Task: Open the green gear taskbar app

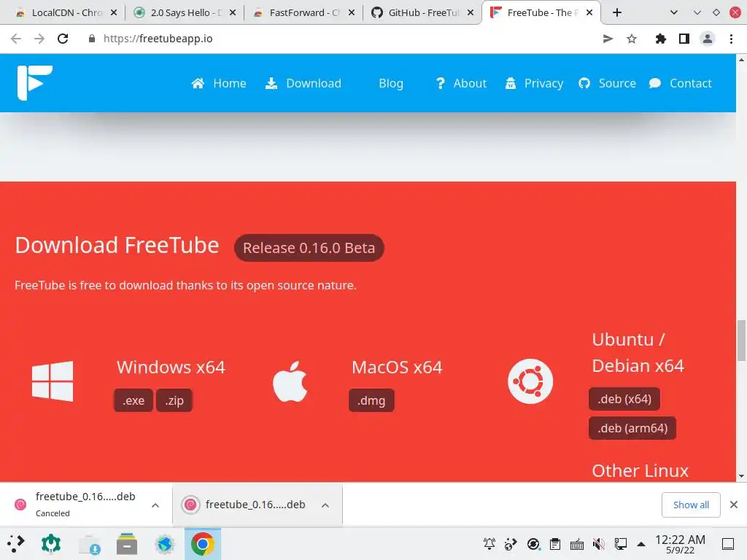Action: click(x=51, y=544)
